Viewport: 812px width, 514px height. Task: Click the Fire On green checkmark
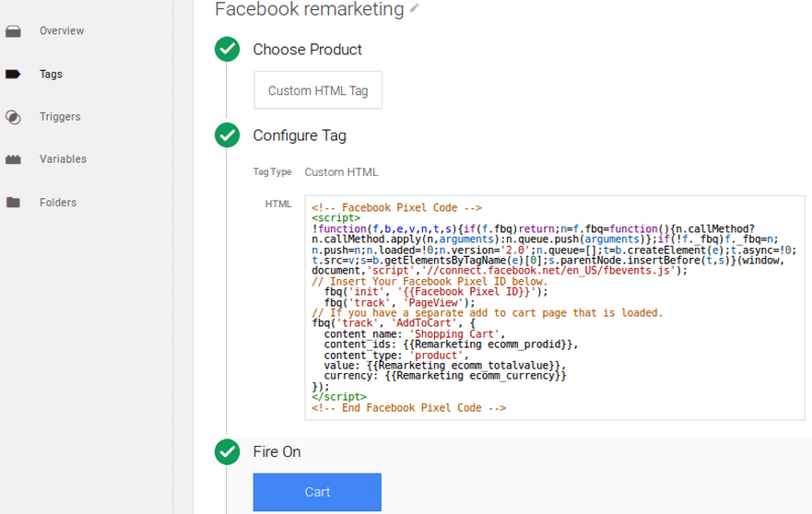point(228,451)
